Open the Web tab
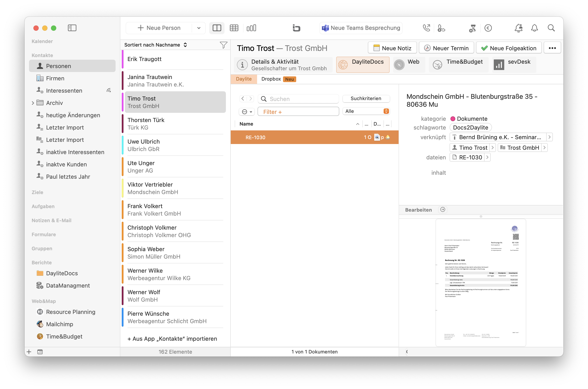The height and width of the screenshot is (389, 588). (x=409, y=65)
